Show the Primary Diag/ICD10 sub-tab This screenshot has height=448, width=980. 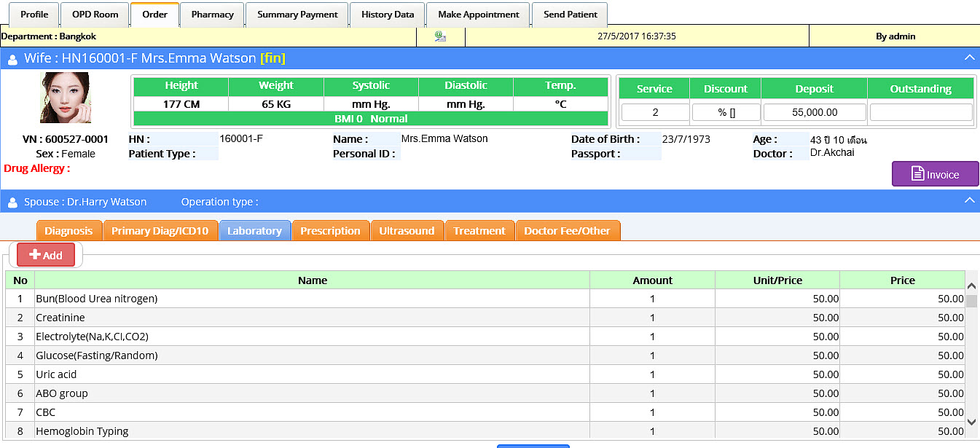click(160, 231)
